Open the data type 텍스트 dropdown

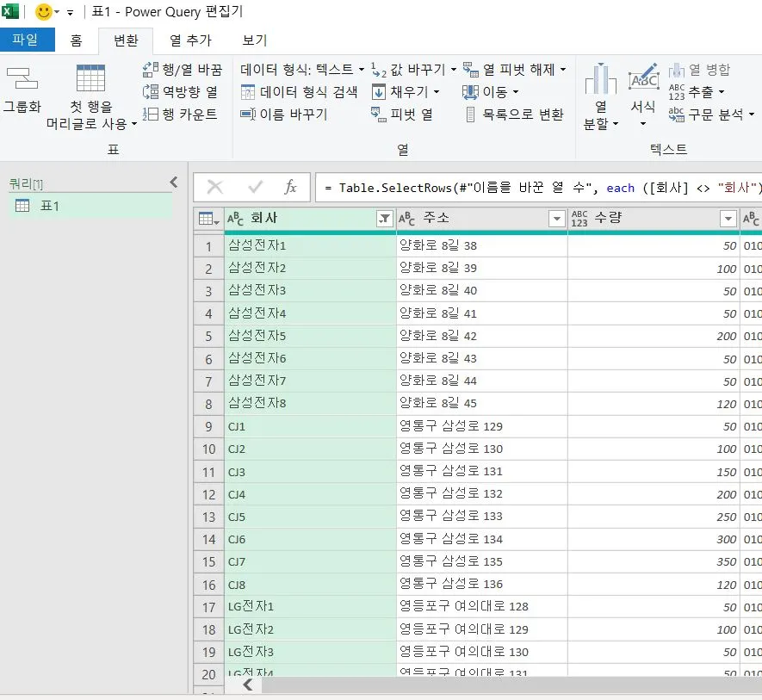(x=361, y=70)
